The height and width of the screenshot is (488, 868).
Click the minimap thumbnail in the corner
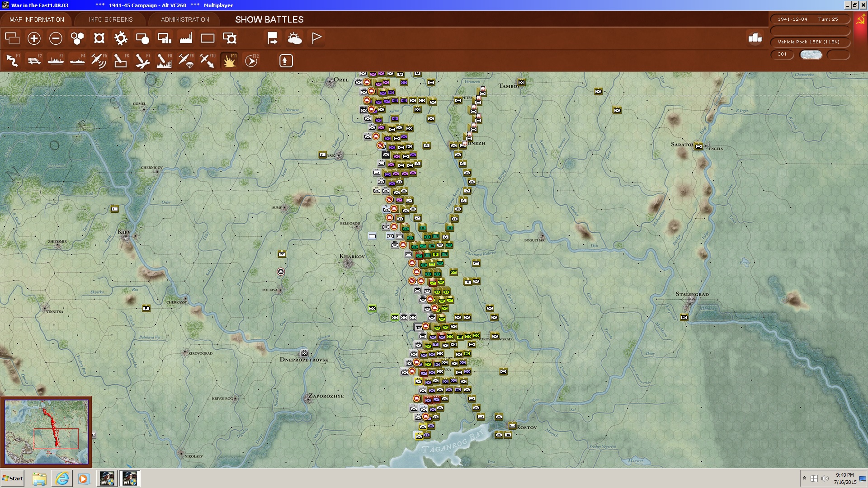tap(46, 432)
